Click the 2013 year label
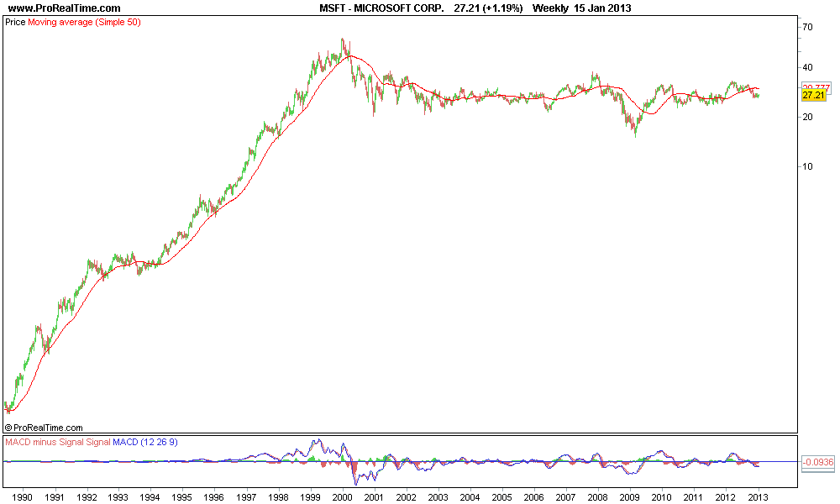The image size is (840, 504). pyautogui.click(x=758, y=497)
